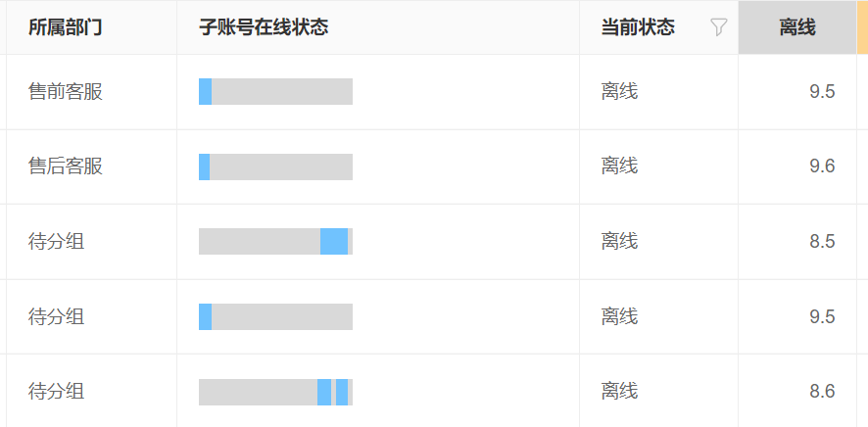Click the right blue segment in the last row bar
The image size is (868, 427).
(342, 392)
